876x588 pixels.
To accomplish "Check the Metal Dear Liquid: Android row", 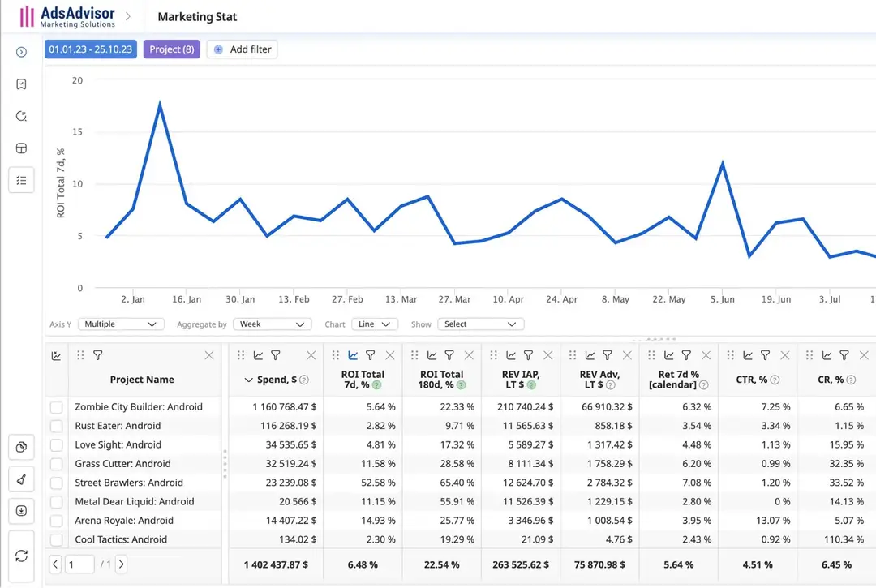I will pos(57,502).
